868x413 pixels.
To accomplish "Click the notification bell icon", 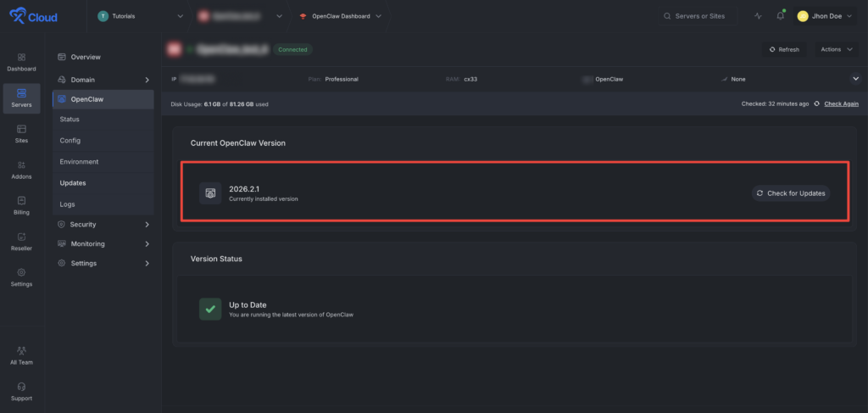I will pyautogui.click(x=781, y=16).
